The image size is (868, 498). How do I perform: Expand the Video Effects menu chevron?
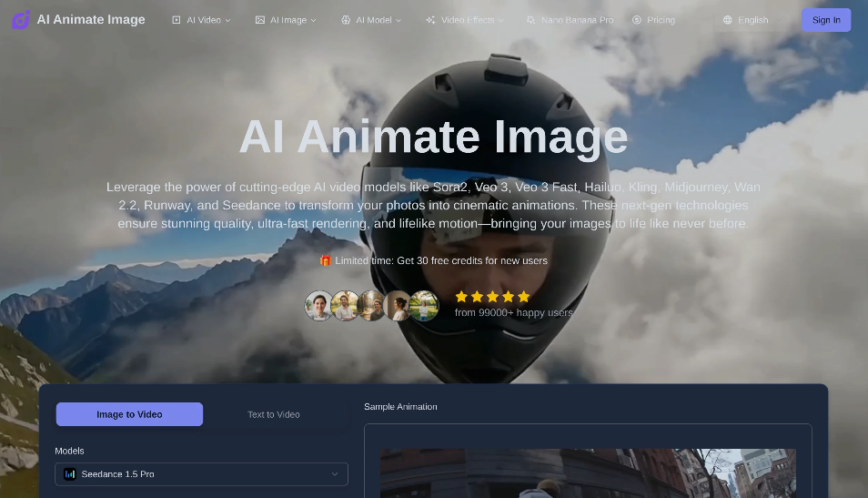pyautogui.click(x=501, y=20)
